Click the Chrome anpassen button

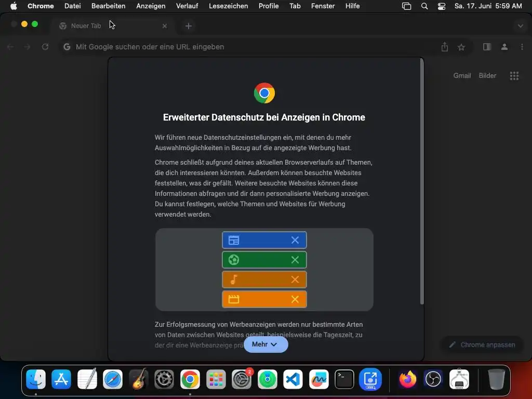[x=482, y=345]
